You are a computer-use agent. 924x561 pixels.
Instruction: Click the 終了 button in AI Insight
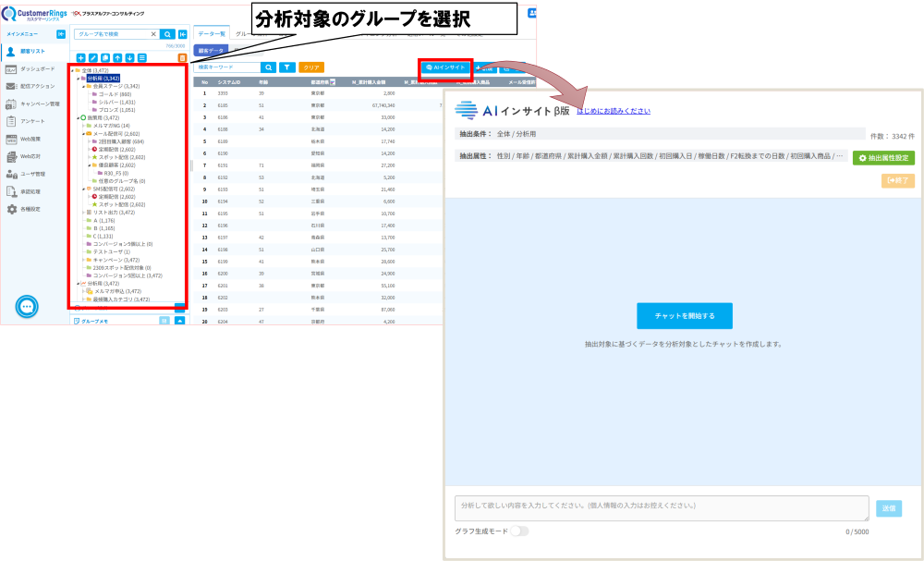(x=898, y=180)
